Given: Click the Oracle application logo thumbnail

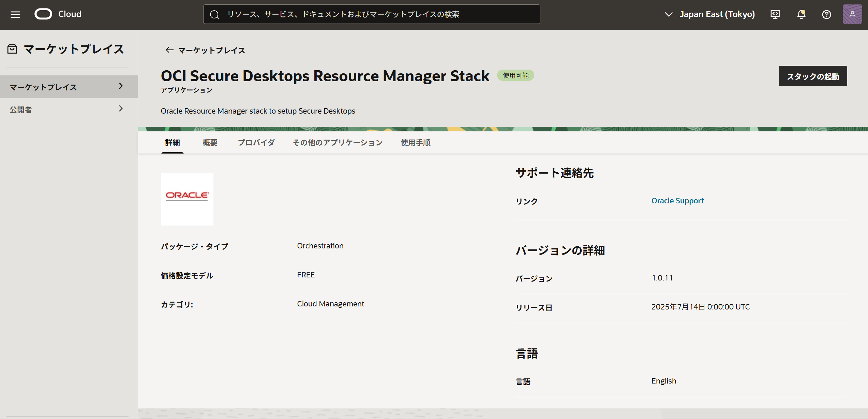Looking at the screenshot, I should click(x=187, y=199).
